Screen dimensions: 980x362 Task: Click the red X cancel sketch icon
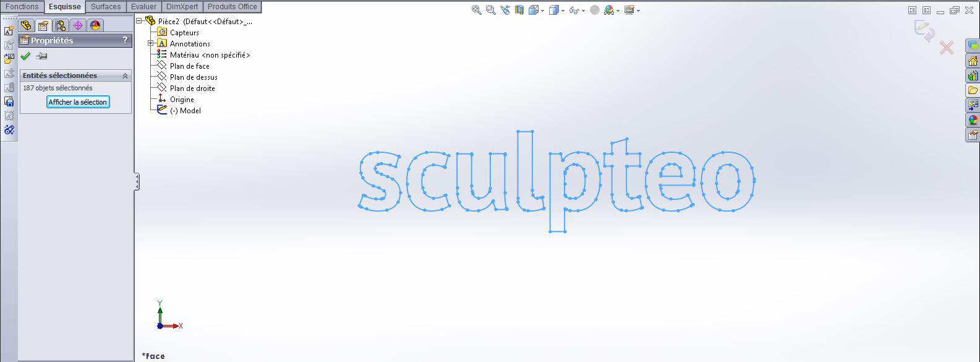[946, 48]
